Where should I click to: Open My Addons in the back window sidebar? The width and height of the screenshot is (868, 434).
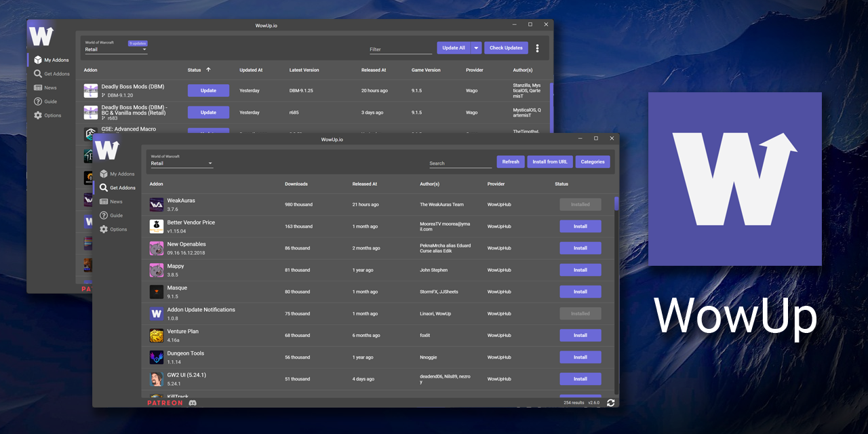[52, 60]
